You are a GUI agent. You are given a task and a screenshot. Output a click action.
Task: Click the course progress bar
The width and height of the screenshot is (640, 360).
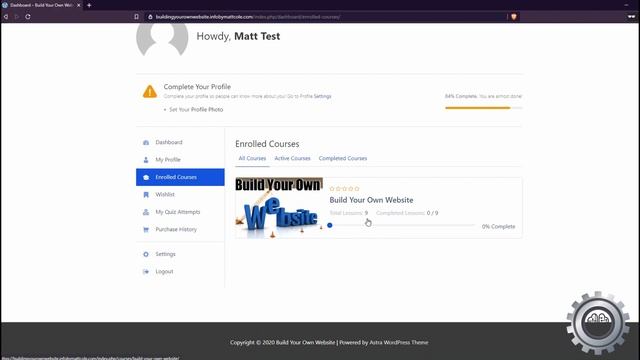(402, 225)
